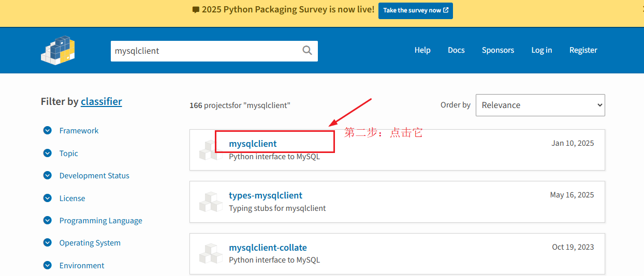Expand the Programming Language filter chevron

tap(48, 220)
